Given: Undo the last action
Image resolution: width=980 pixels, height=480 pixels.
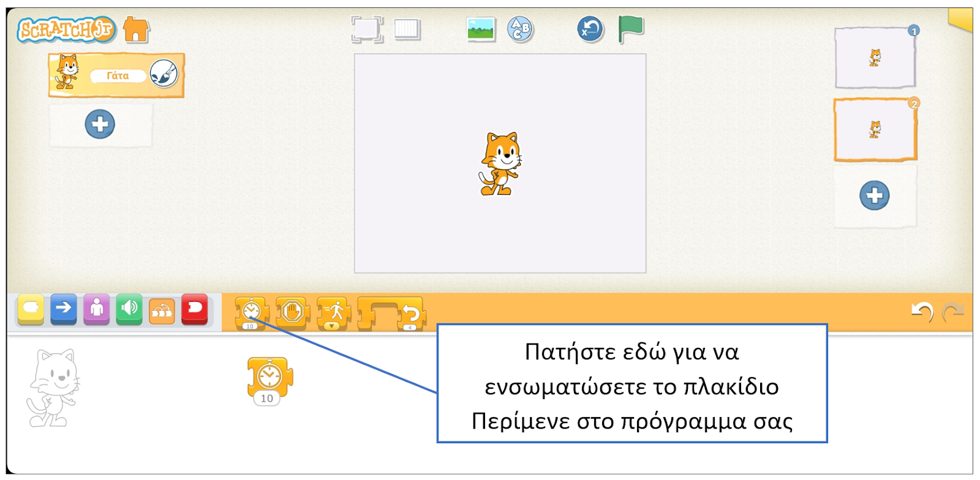Looking at the screenshot, I should click(922, 312).
